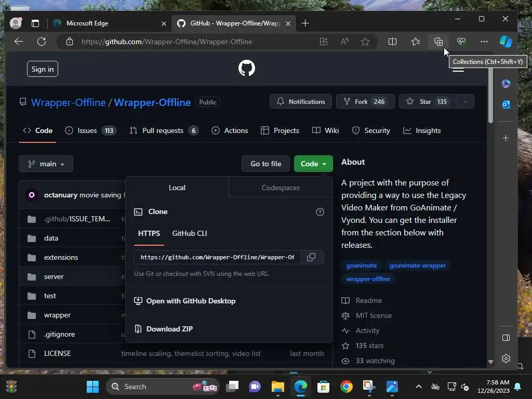Click the taskbar Search box
The image size is (532, 399).
(x=163, y=387)
